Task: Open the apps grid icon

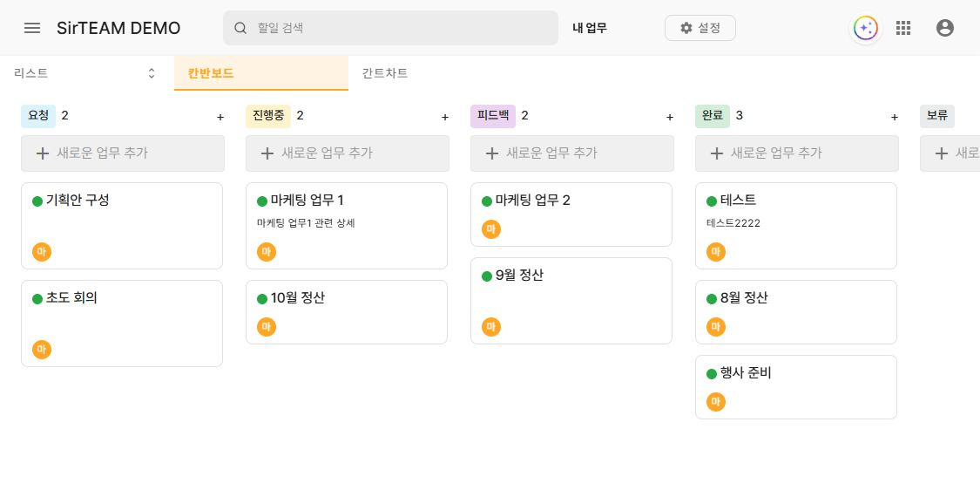Action: (x=903, y=28)
